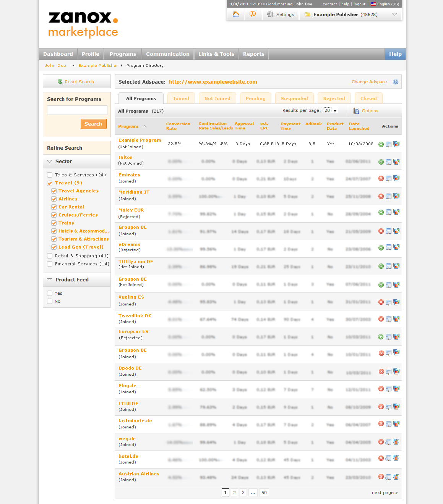Open Reports menu
Viewport: 443px width, 504px height.
[254, 54]
